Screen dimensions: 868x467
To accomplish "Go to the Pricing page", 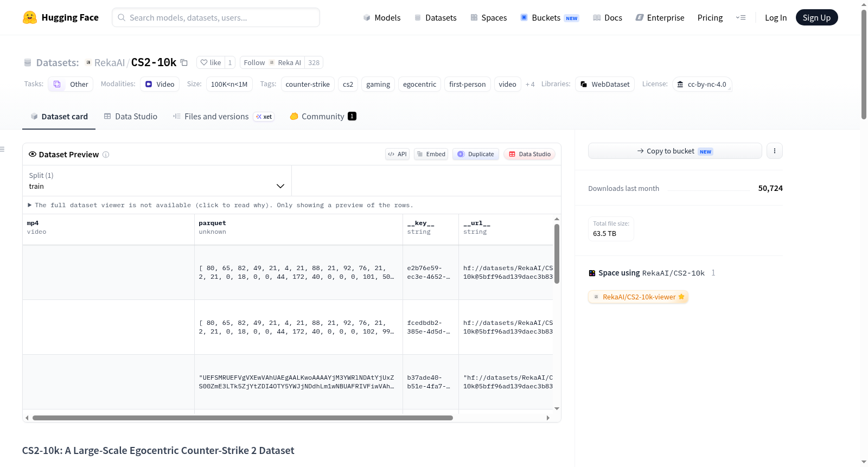I will (710, 17).
